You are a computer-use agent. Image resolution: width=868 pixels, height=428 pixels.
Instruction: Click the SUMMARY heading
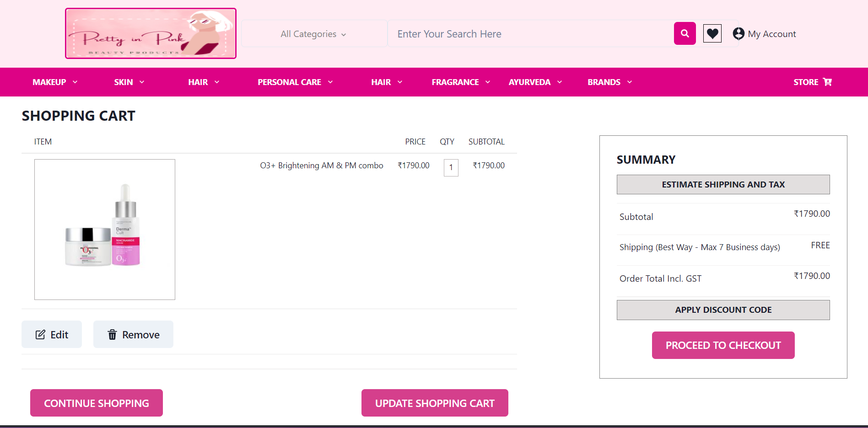646,160
